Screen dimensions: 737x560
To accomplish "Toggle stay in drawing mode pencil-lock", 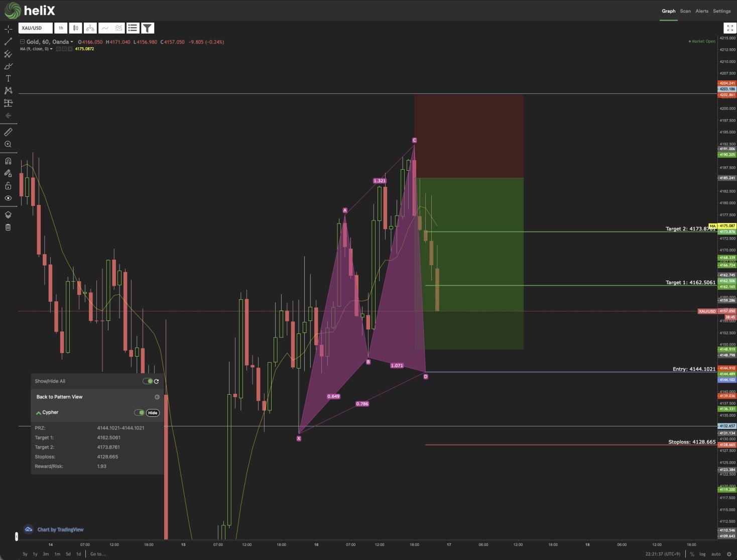I will 8,173.
